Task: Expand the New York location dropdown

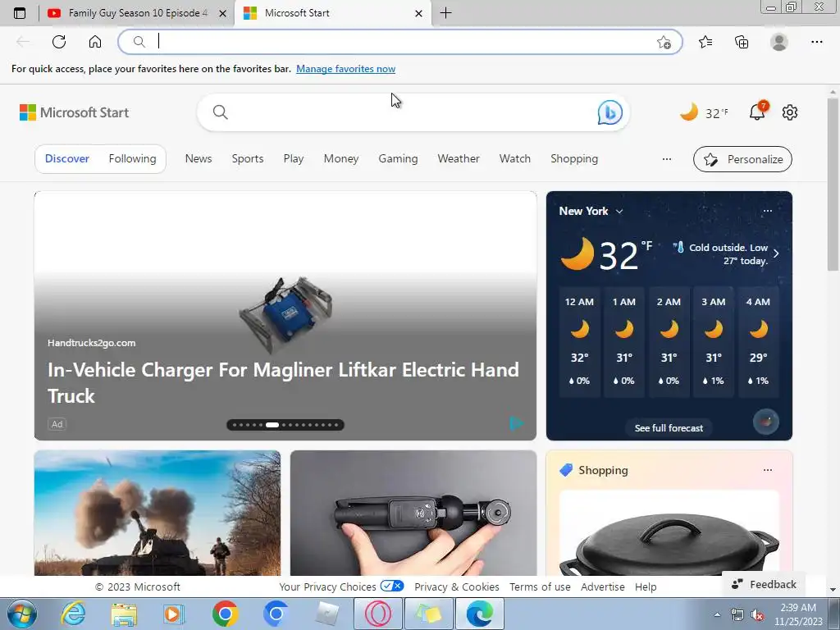Action: (x=619, y=211)
